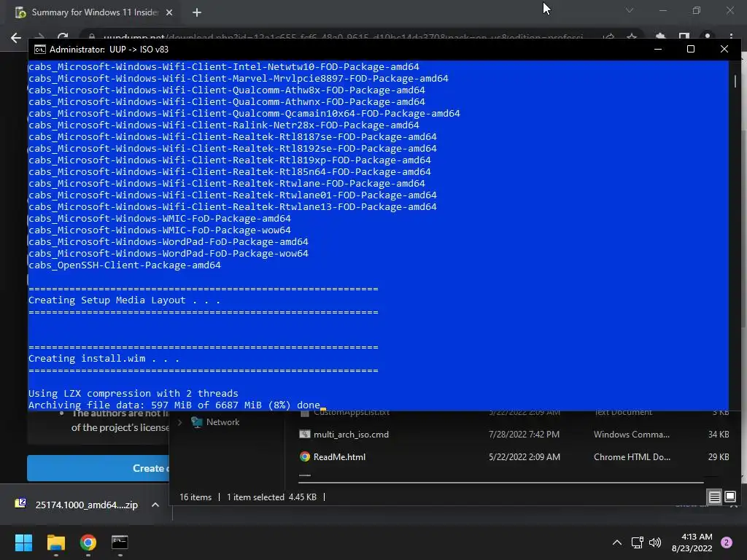Image resolution: width=747 pixels, height=560 pixels.
Task: Open the Chrome profile icon
Action: pos(708,37)
